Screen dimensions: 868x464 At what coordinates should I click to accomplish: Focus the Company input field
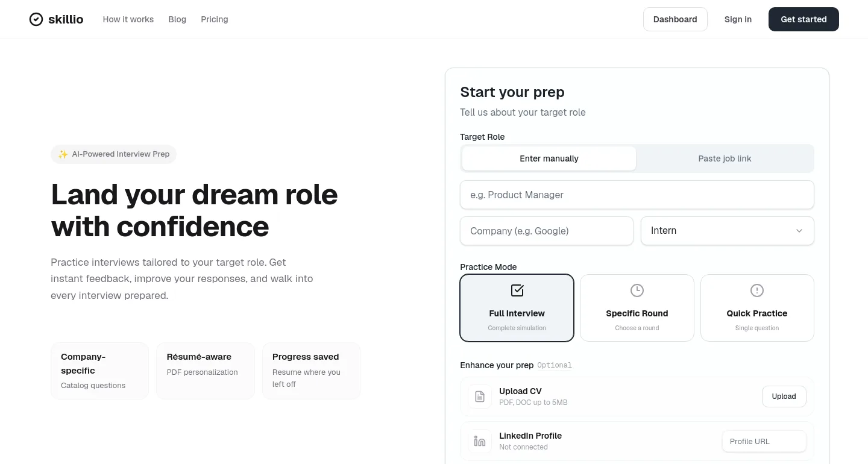(x=547, y=231)
